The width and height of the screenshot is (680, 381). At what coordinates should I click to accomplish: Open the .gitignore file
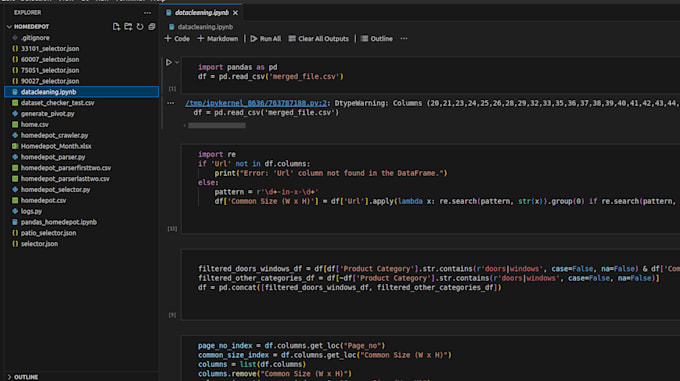(x=35, y=38)
